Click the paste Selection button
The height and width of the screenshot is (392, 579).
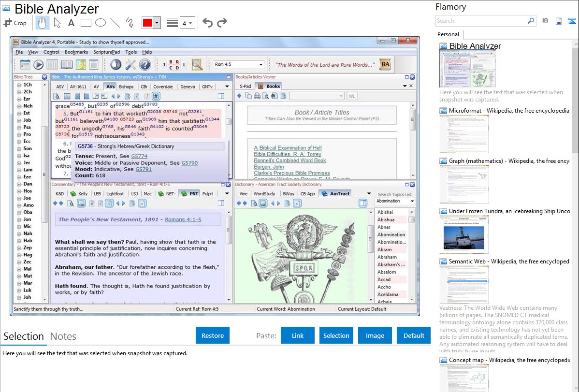pos(336,335)
